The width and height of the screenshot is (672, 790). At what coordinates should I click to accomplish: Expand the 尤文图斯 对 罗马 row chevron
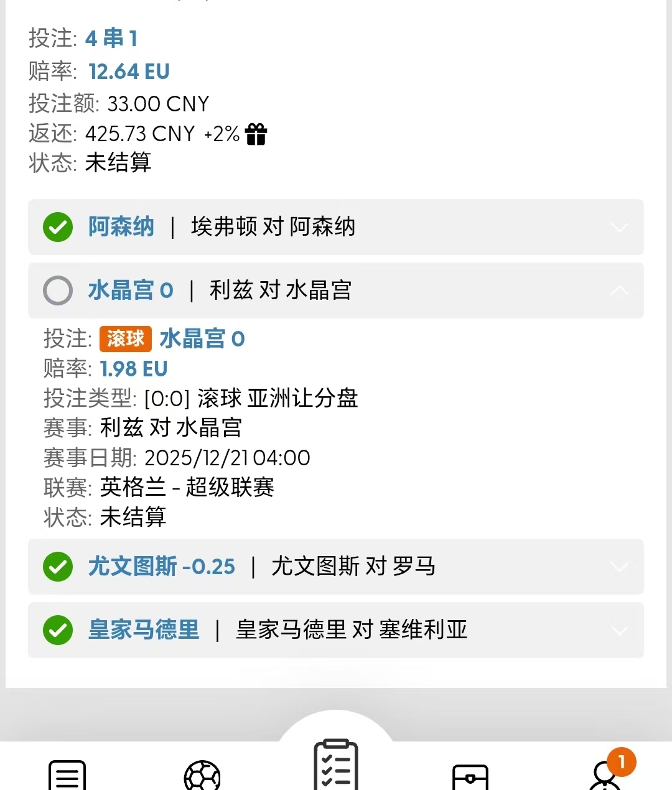618,567
